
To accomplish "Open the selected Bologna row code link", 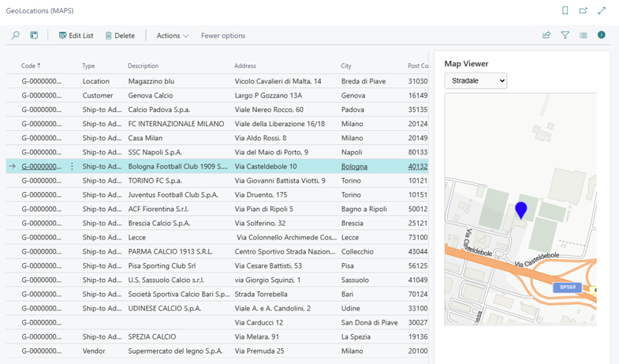I will coord(42,166).
